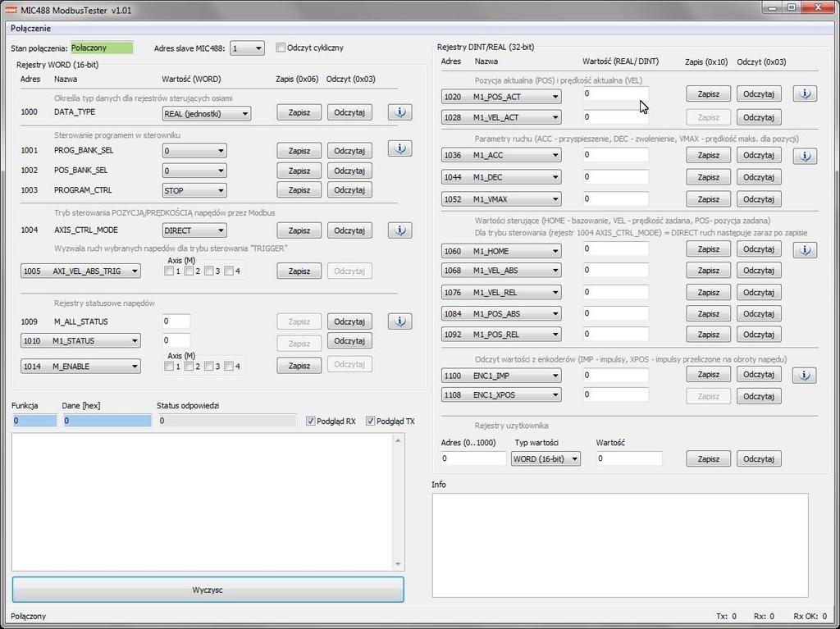Check Axis 4 in M_ENABLE row
The image size is (840, 629).
(229, 367)
